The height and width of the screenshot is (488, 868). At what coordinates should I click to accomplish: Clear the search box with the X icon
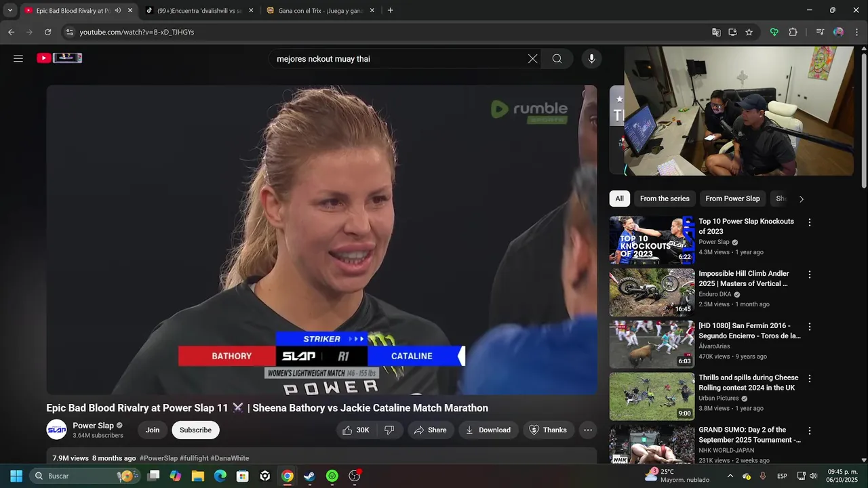click(x=532, y=59)
